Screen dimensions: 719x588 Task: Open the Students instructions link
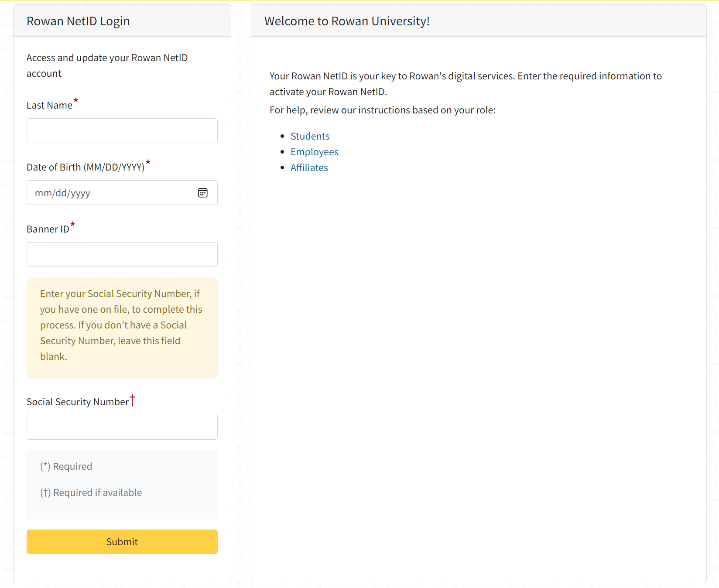[310, 137]
